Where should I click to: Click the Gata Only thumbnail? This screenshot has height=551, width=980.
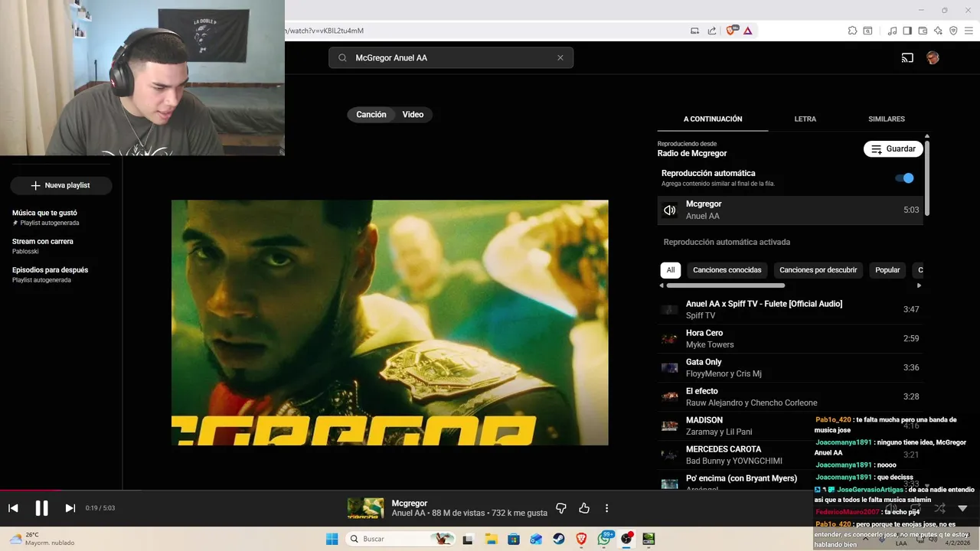click(670, 367)
